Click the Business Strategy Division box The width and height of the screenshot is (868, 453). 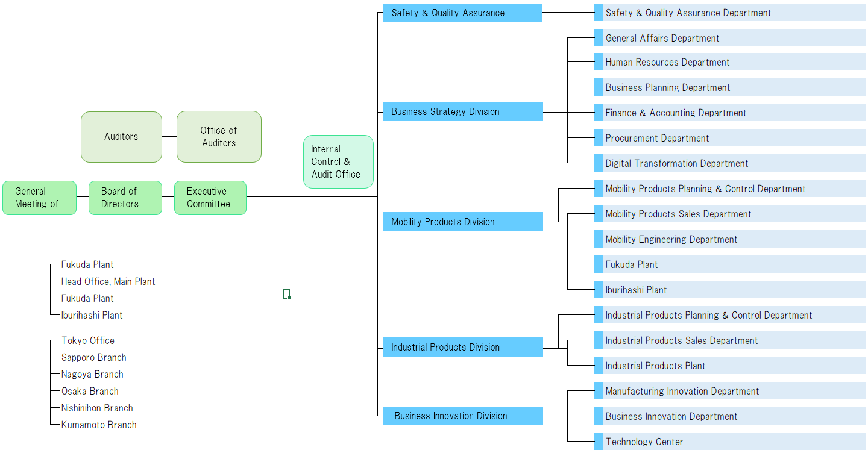462,111
